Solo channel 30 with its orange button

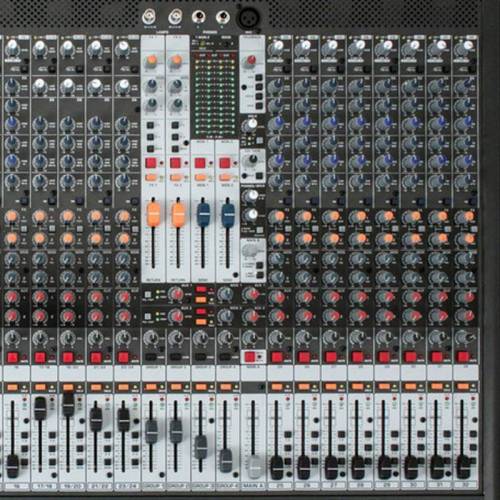pyautogui.click(x=410, y=387)
